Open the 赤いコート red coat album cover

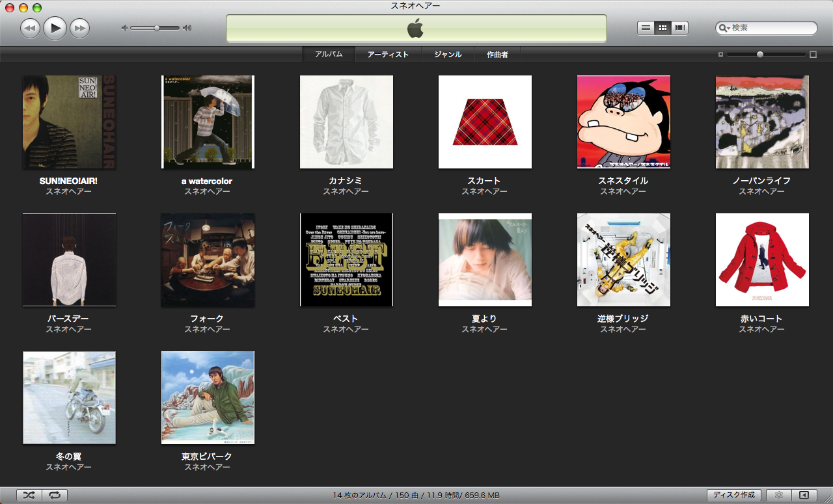click(762, 259)
